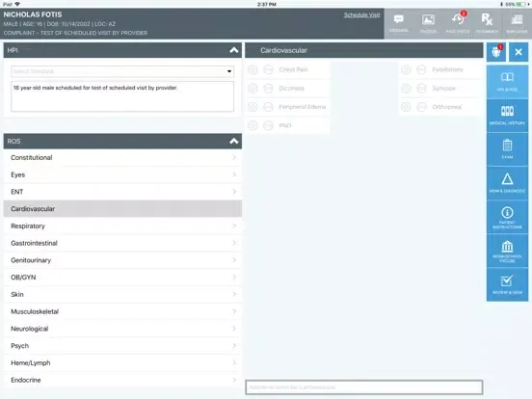532x399 pixels.
Task: Mark Dizziness as negative
Action: (x=268, y=89)
